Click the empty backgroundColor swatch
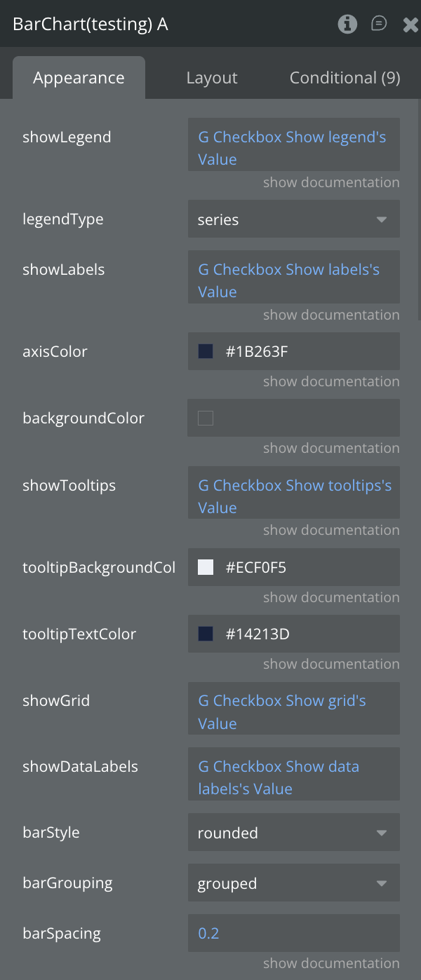 pos(206,418)
